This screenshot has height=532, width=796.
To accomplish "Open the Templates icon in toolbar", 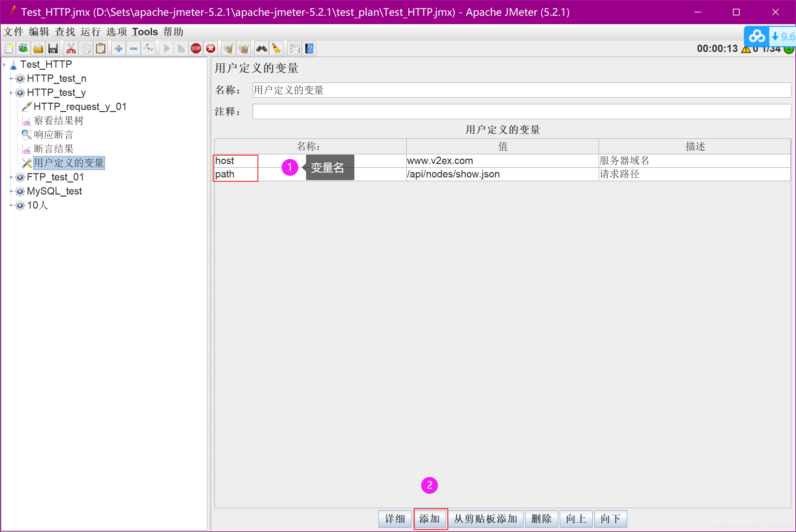I will tap(23, 49).
